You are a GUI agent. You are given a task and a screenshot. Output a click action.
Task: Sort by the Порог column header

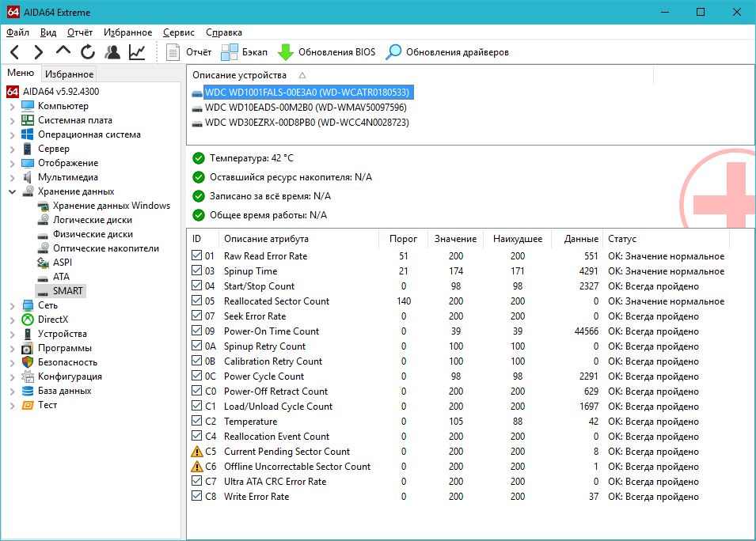click(x=403, y=239)
